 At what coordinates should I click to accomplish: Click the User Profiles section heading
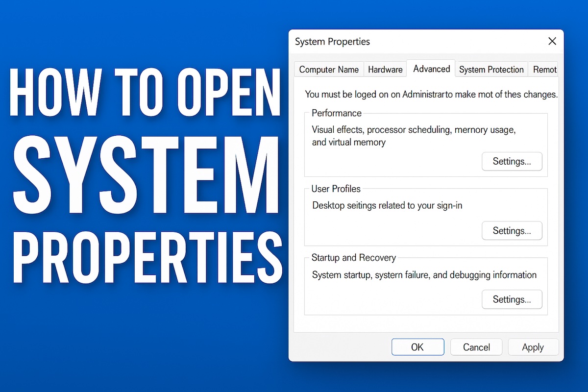pos(336,188)
